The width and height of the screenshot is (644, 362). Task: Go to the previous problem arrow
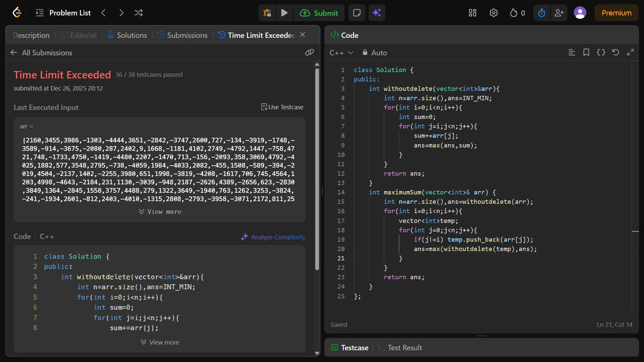pos(103,13)
